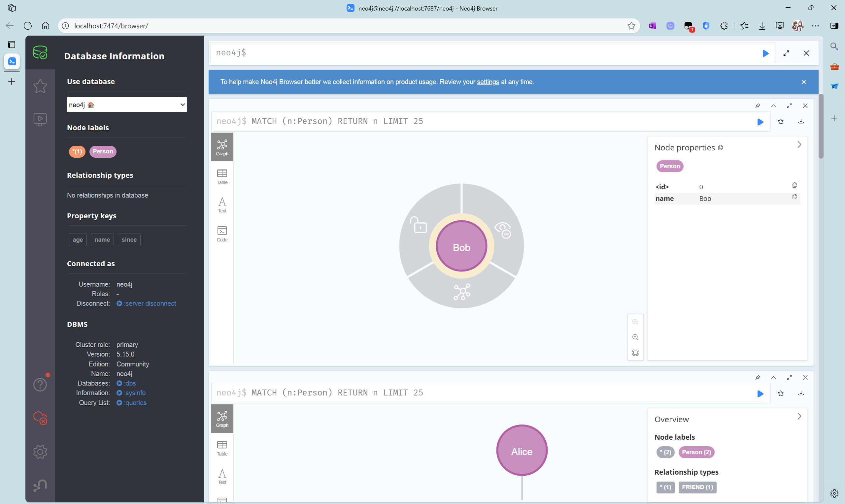Open the About Neo4j sidebar icon
845x504 pixels.
point(40,485)
